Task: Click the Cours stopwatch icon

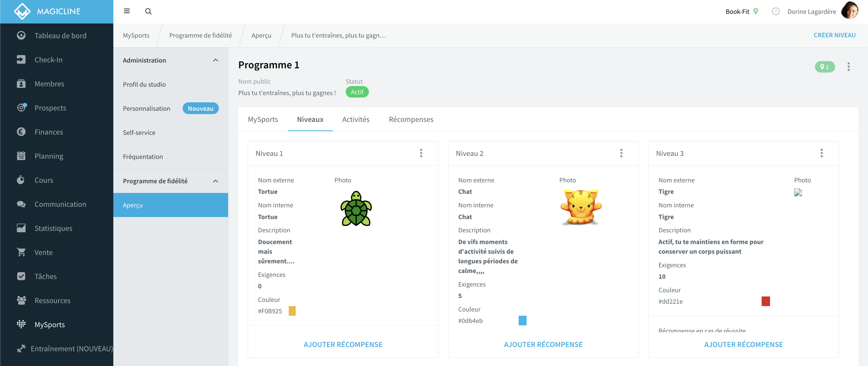Action: tap(21, 180)
